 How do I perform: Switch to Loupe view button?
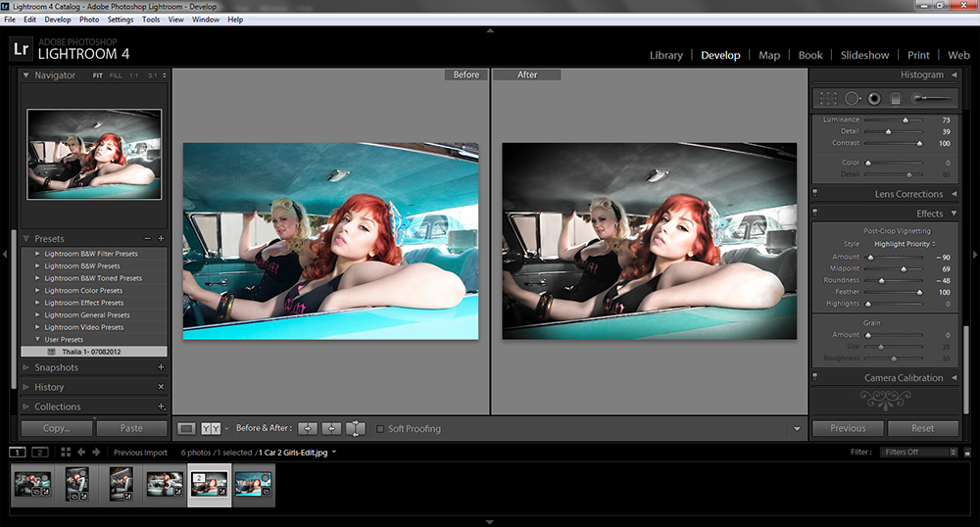point(186,428)
